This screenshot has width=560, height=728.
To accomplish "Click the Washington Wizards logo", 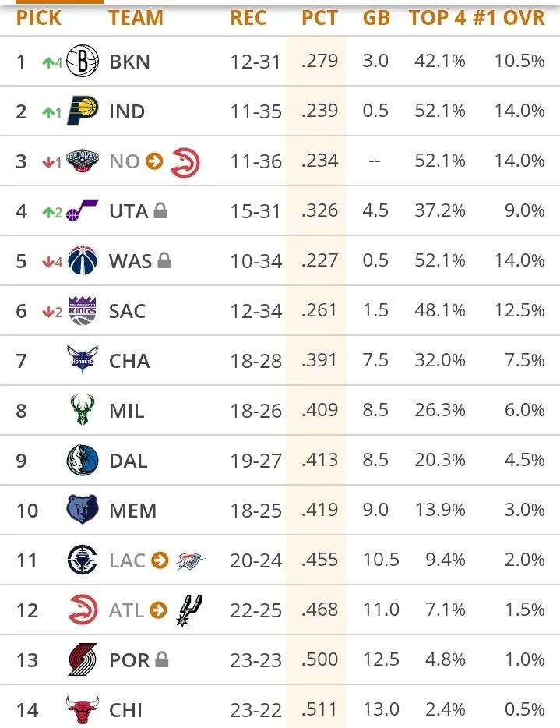I will tap(82, 260).
